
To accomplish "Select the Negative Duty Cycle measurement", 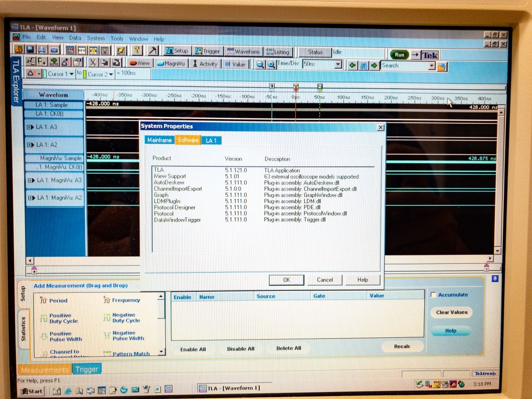I will [122, 318].
